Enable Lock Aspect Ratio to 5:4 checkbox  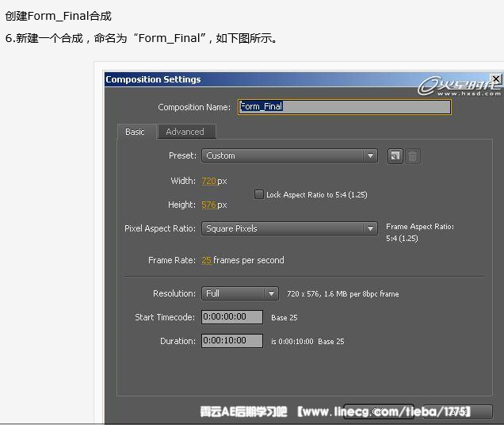[x=259, y=194]
